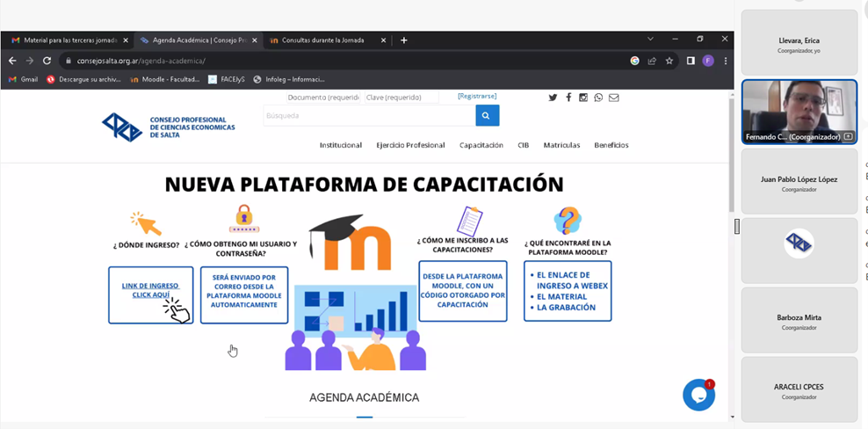The image size is (868, 429).
Task: Click the orange cursor ¿Dónde ingreso? icon
Action: pyautogui.click(x=146, y=223)
